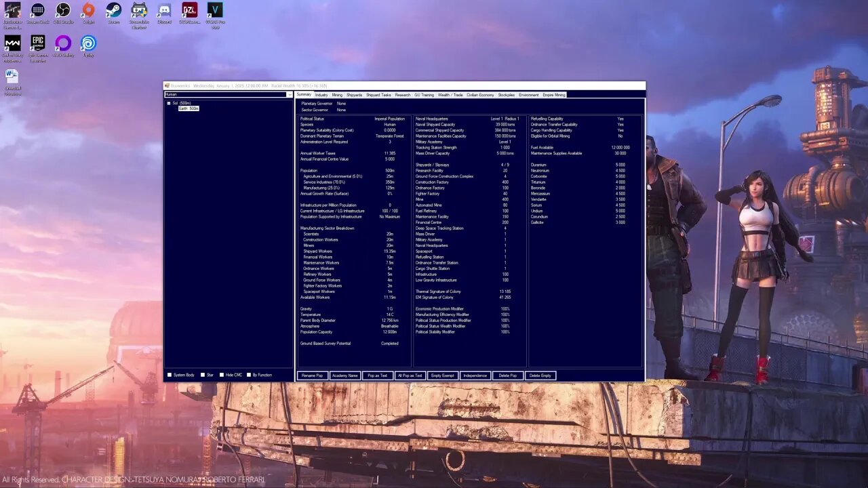Open VEGAS Pro desktop shortcut
Image resolution: width=868 pixels, height=488 pixels.
(x=215, y=15)
